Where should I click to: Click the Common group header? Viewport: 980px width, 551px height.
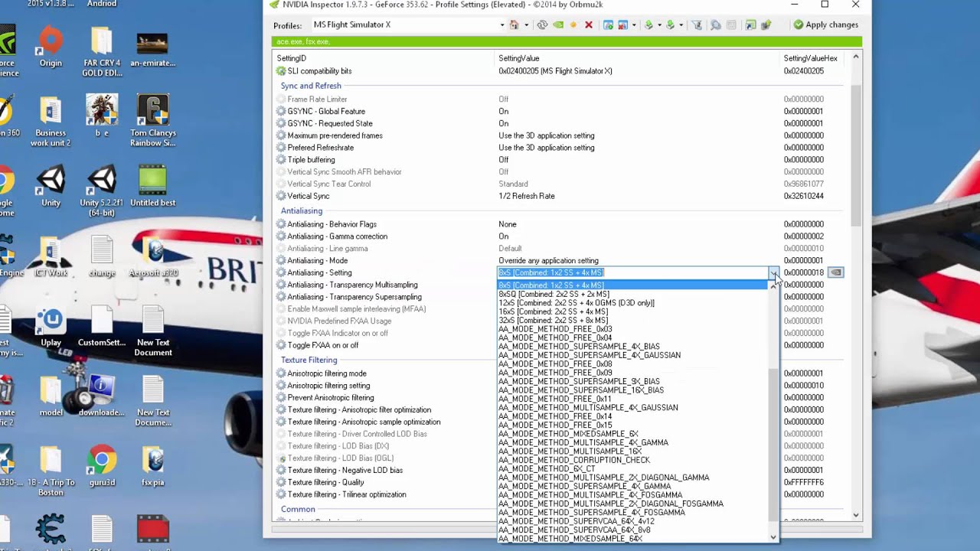pos(298,509)
